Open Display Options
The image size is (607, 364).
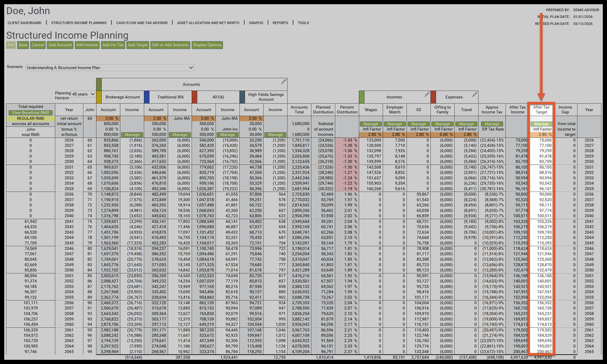[x=207, y=45]
